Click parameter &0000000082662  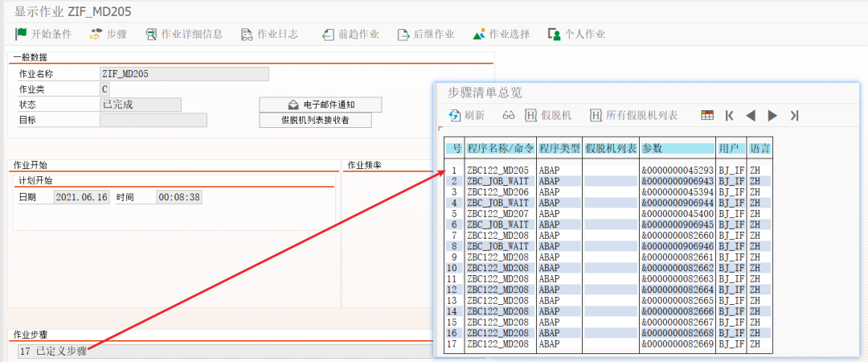[x=678, y=268]
